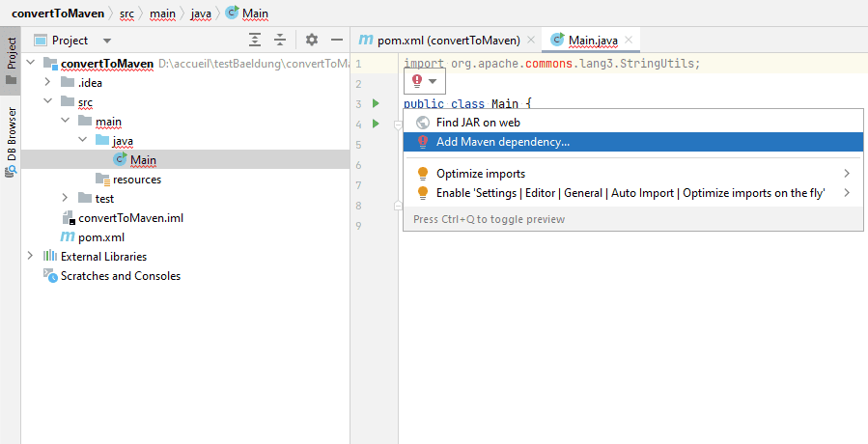Click the Expand All icon in Project panel
The image size is (868, 444).
click(255, 40)
